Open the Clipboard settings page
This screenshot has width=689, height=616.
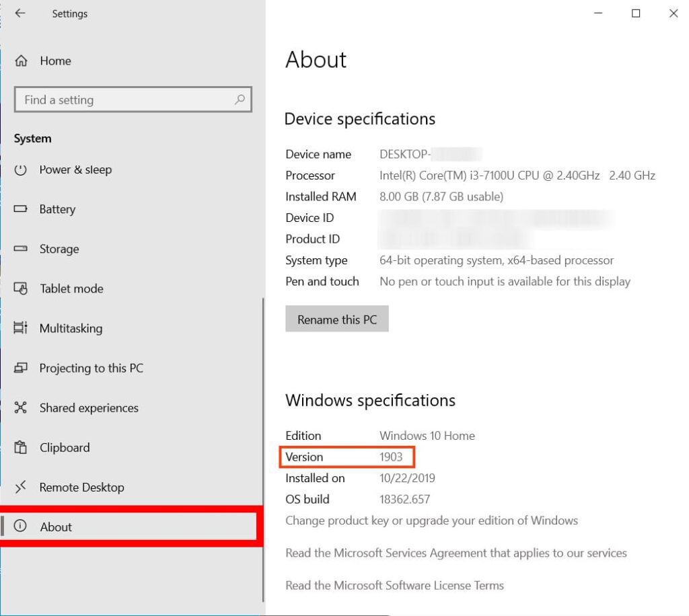(x=64, y=448)
